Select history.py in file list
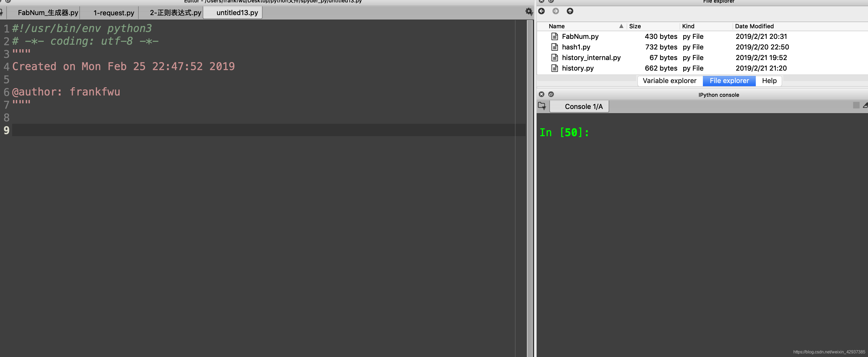 point(577,68)
